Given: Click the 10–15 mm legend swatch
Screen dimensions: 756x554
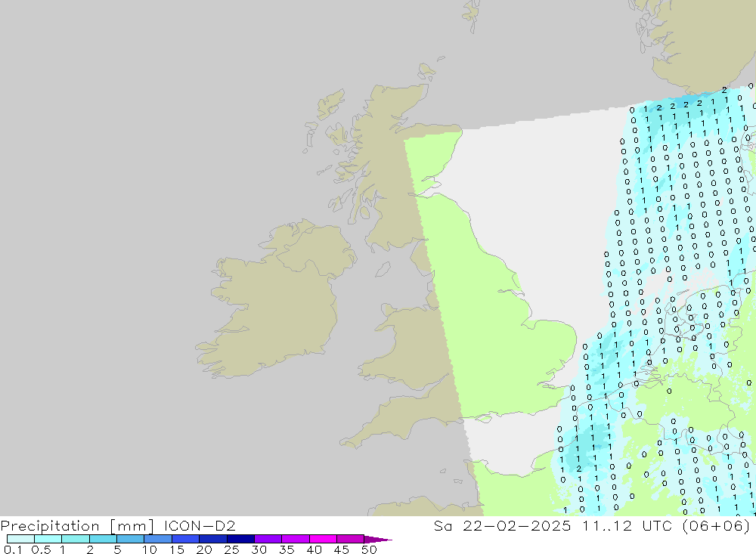Looking at the screenshot, I should click(x=158, y=539).
